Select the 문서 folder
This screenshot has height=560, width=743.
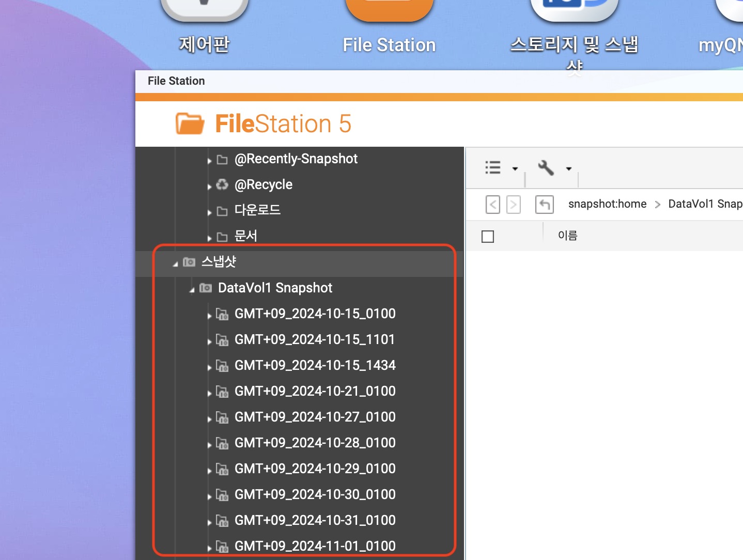tap(246, 236)
